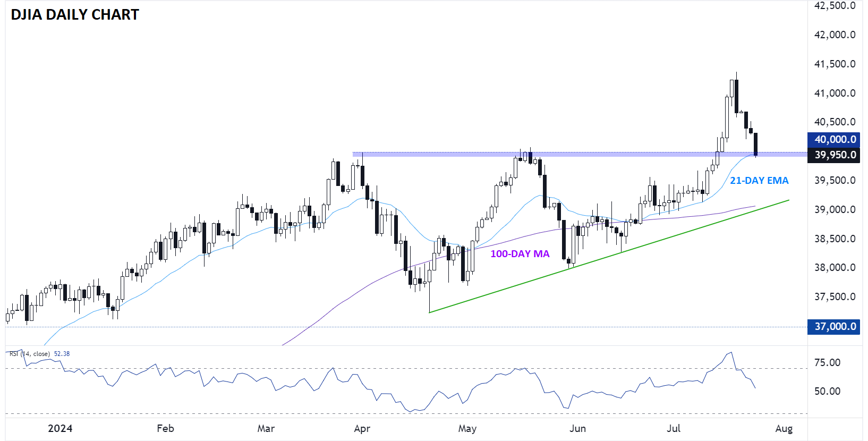
Task: Click the 37,000.0 price level label
Action: pyautogui.click(x=833, y=326)
